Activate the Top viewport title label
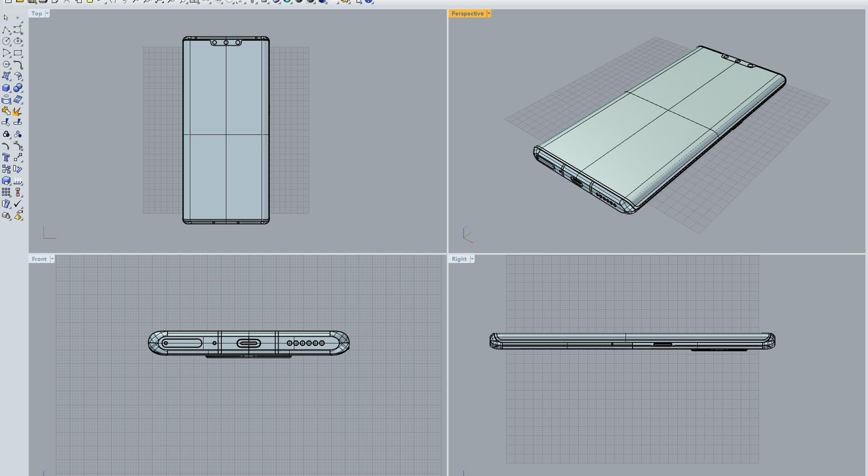The width and height of the screenshot is (868, 476). click(x=37, y=14)
